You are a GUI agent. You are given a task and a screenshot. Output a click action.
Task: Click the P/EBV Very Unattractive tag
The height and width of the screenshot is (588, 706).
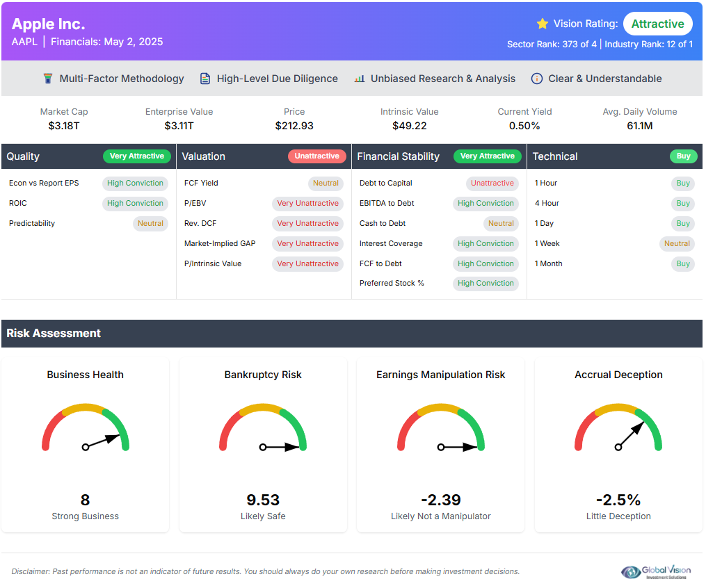[307, 204]
